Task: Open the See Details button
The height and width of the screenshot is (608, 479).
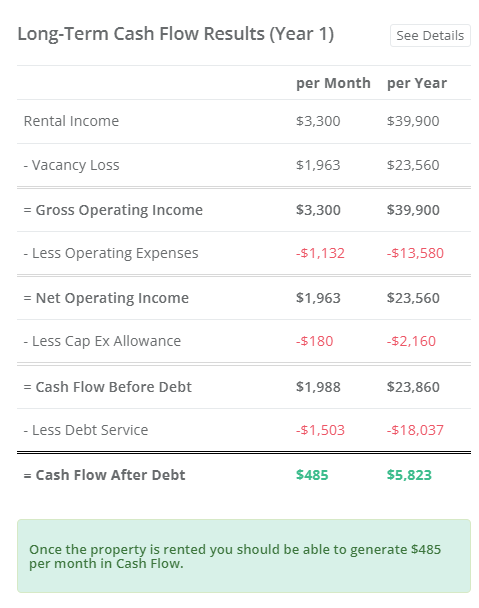Action: coord(430,36)
